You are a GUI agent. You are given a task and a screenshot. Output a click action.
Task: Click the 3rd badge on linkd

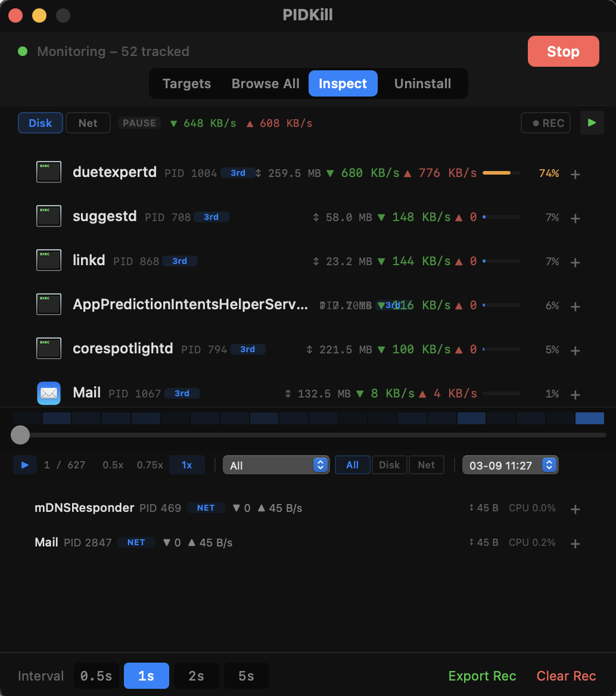point(180,261)
